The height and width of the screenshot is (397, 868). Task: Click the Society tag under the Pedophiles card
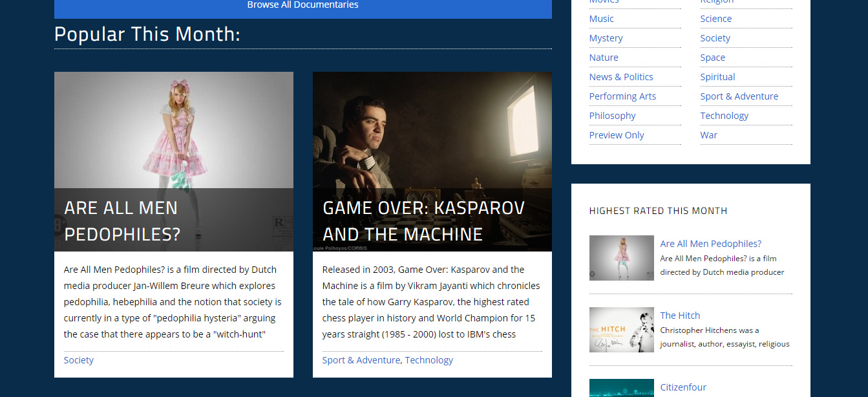click(79, 360)
